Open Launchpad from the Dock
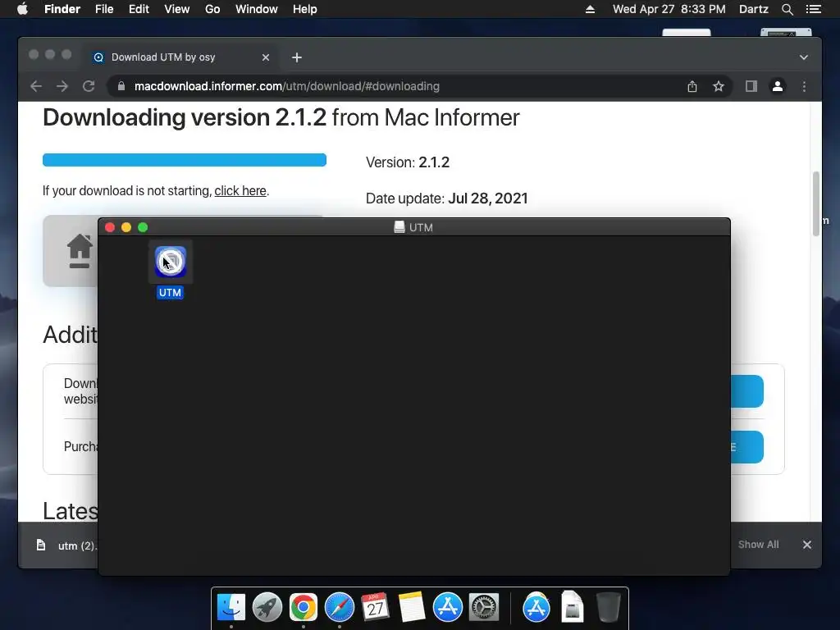Image resolution: width=840 pixels, height=630 pixels. click(267, 608)
